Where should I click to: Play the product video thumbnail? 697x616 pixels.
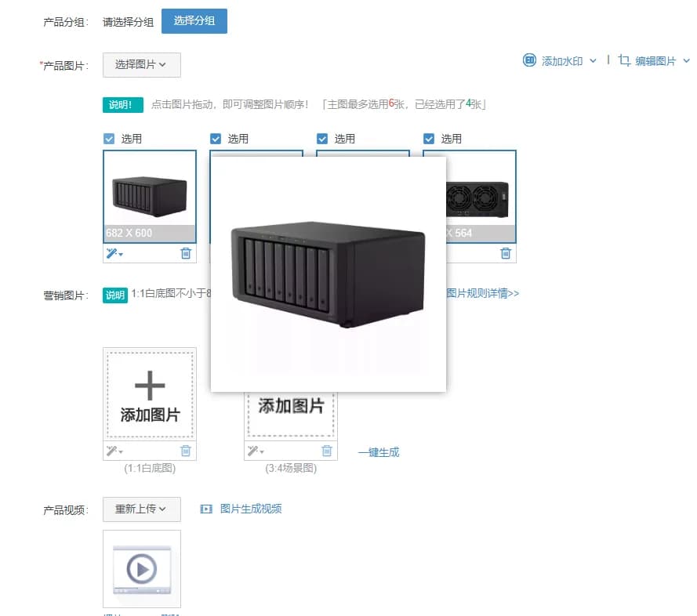pos(141,568)
